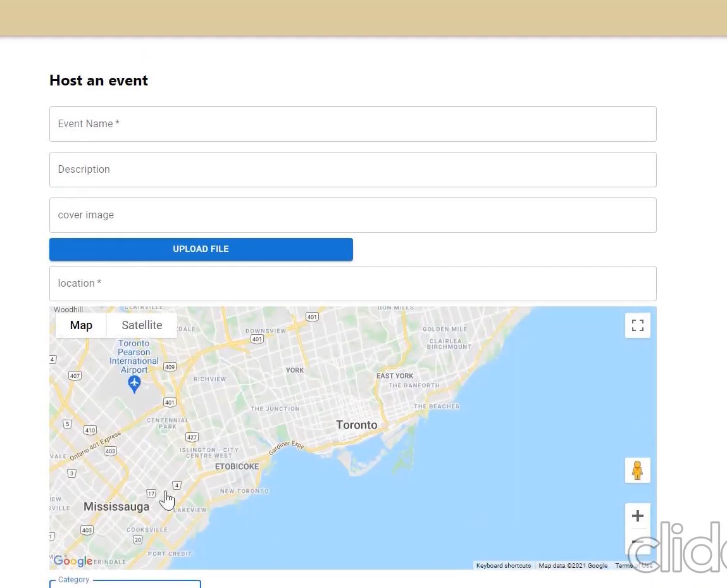Click the RICHVIEW label on map
727x588 pixels.
(x=209, y=379)
